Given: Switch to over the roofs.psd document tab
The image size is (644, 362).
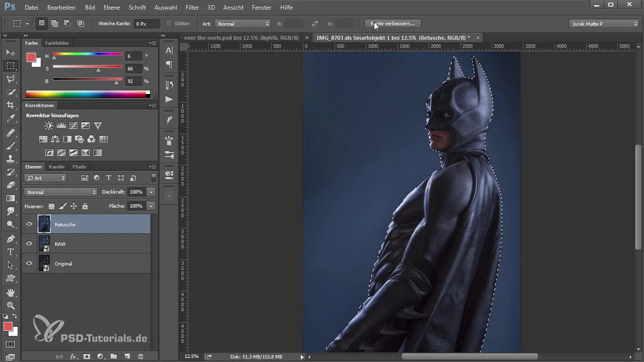Looking at the screenshot, I should 242,38.
